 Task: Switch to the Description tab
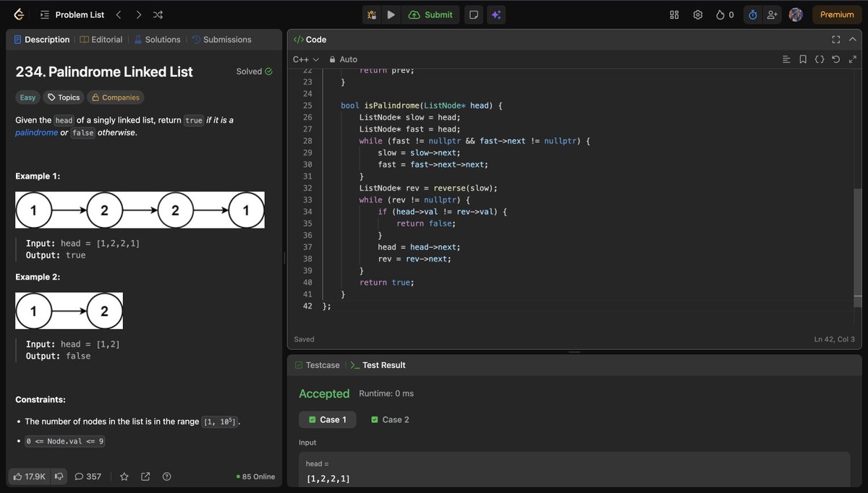pos(41,40)
